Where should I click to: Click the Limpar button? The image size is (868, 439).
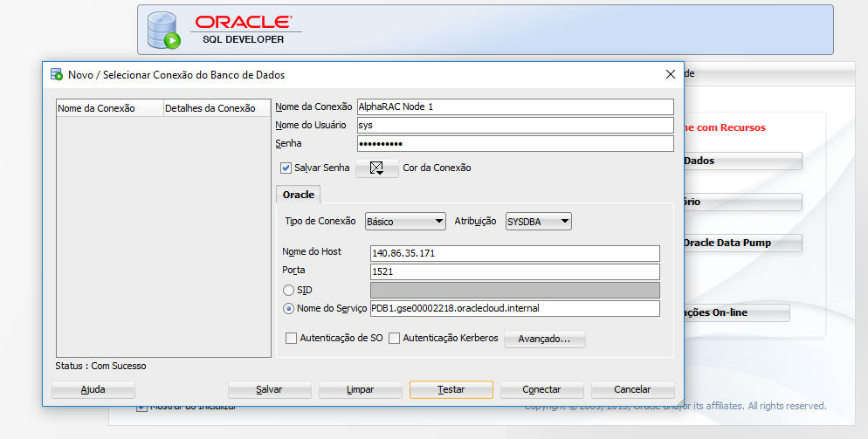361,389
